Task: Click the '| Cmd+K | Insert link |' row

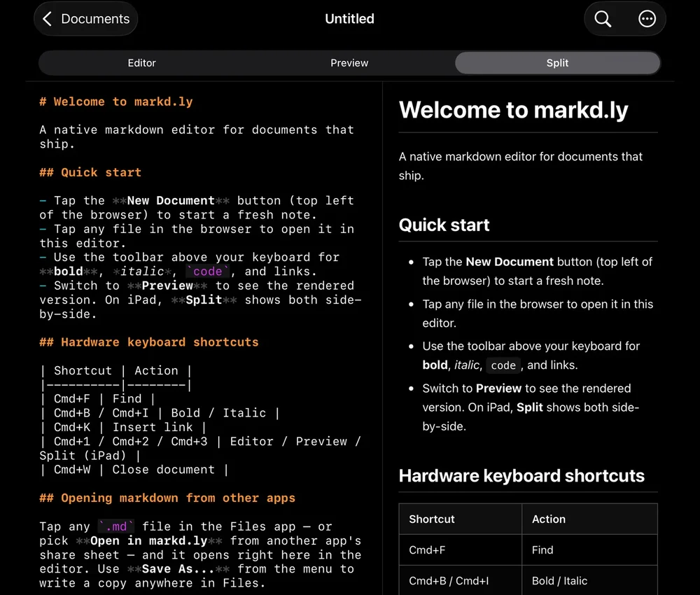Action: 124,427
